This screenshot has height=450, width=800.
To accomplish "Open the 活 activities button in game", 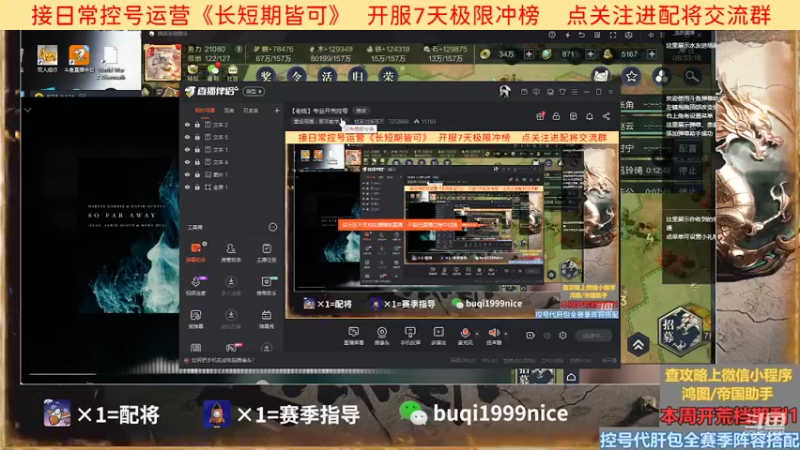I will 328,76.
